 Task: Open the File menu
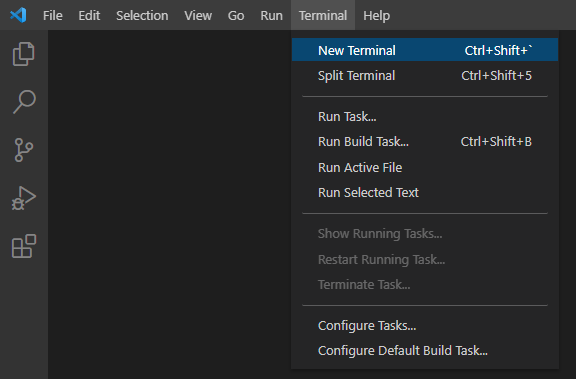click(x=53, y=15)
